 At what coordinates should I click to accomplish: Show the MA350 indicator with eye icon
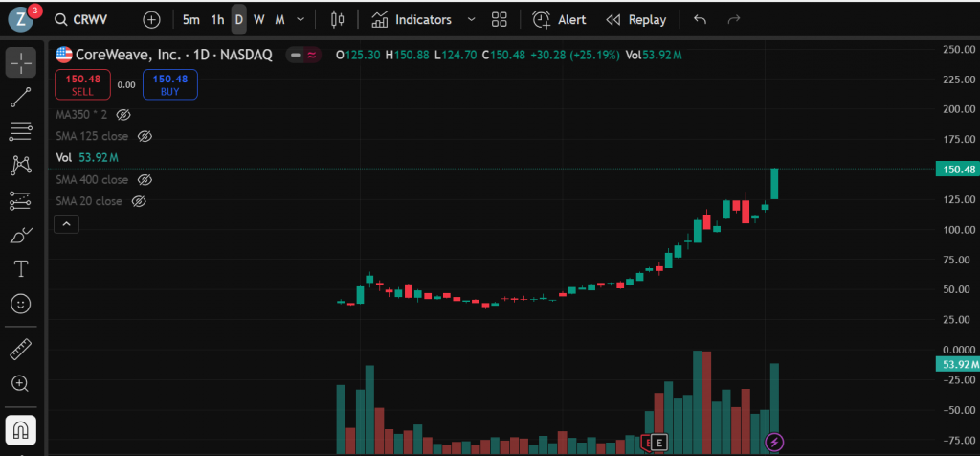(123, 114)
